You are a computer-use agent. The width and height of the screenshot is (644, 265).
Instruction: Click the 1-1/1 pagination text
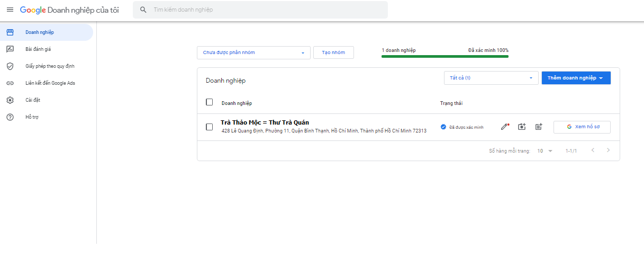(x=571, y=151)
